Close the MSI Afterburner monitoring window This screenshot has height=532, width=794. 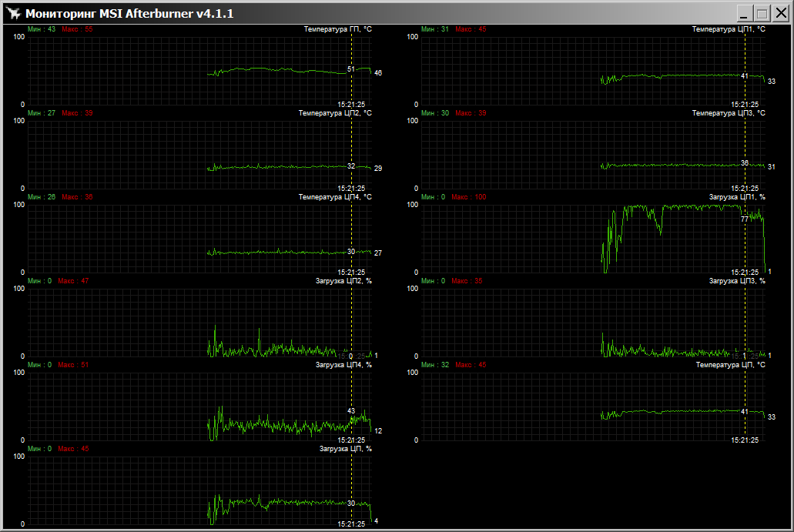[x=779, y=13]
